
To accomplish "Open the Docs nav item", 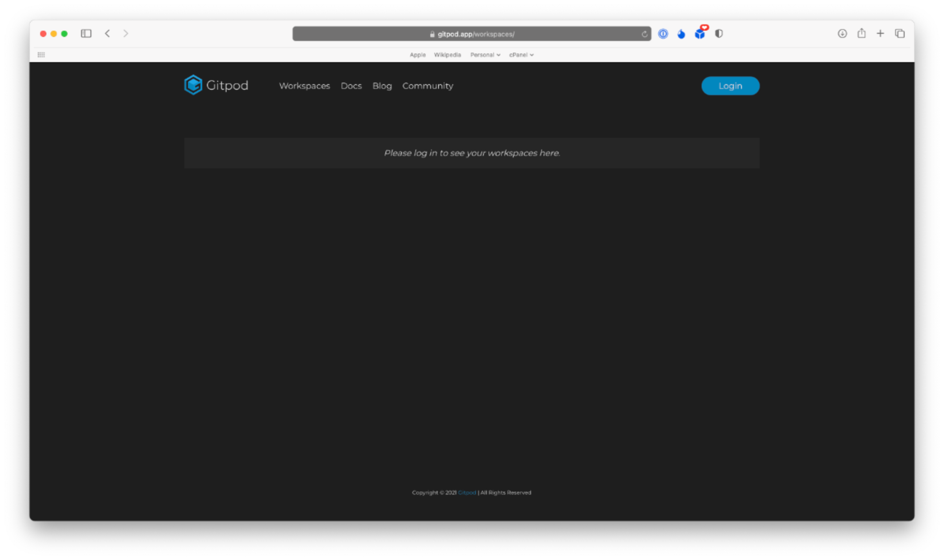I will pyautogui.click(x=351, y=86).
